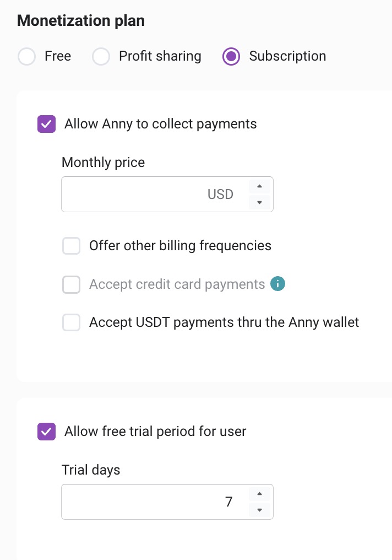Choose the Profit sharing plan option
The image size is (392, 560).
click(x=101, y=57)
